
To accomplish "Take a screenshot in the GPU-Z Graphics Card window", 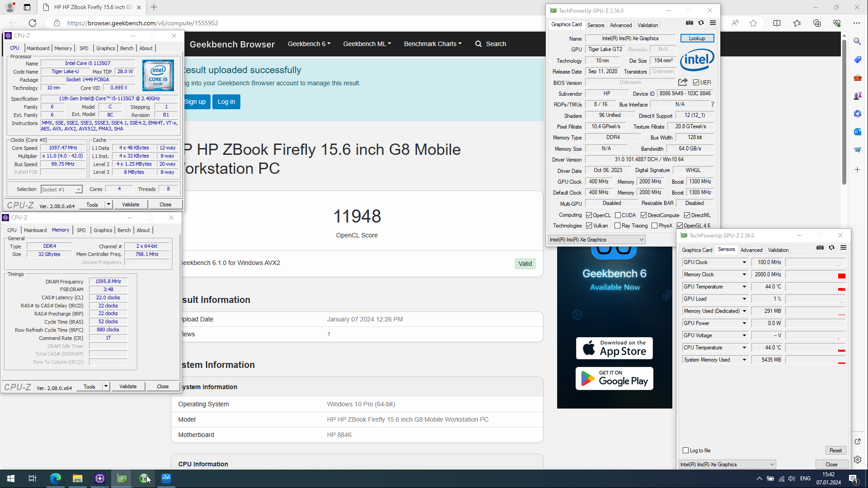I will [x=689, y=23].
